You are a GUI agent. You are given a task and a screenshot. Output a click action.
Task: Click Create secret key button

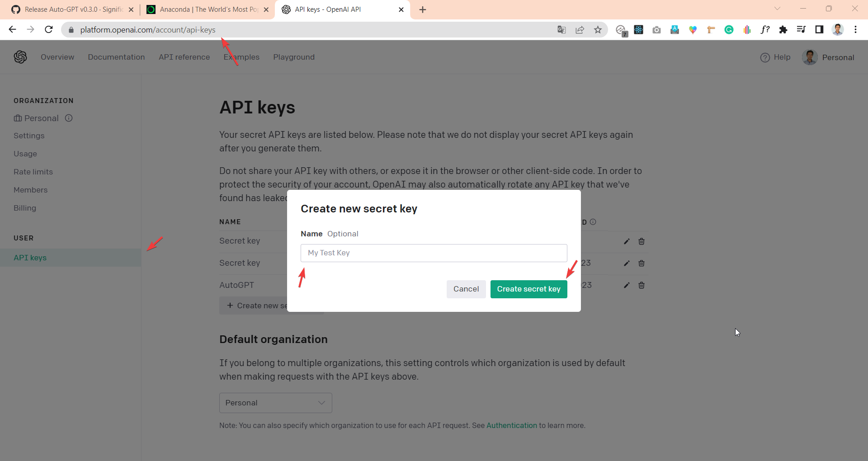pos(528,289)
